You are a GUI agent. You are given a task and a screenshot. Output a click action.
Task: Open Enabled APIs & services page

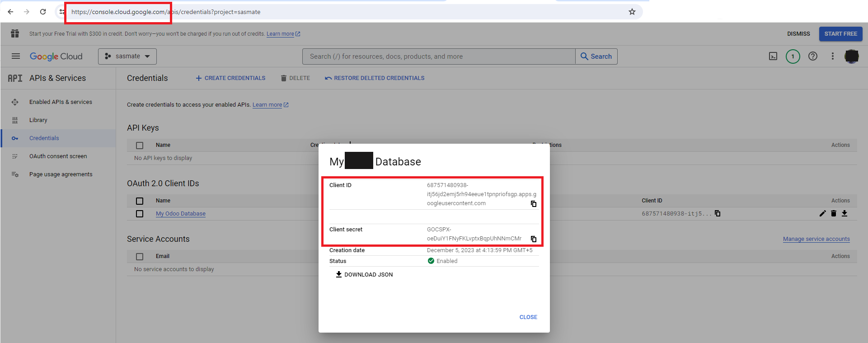click(x=61, y=102)
